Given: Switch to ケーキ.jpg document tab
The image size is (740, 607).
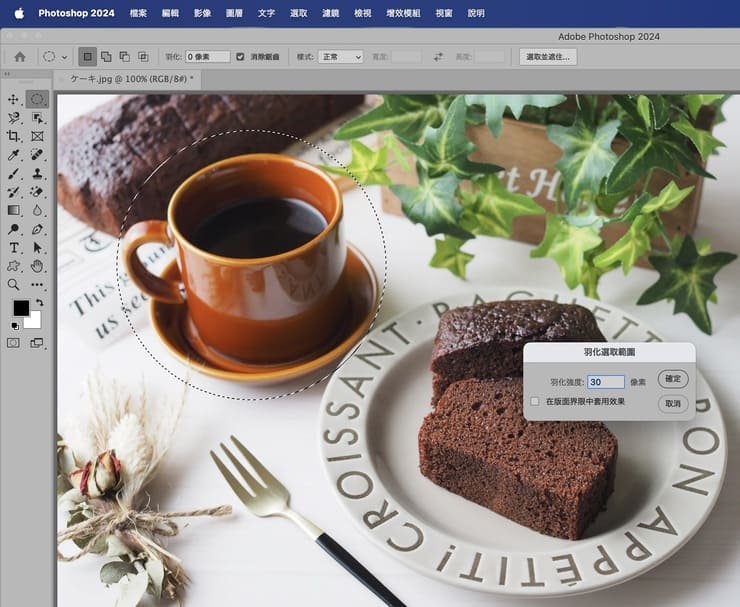Looking at the screenshot, I should click(127, 79).
